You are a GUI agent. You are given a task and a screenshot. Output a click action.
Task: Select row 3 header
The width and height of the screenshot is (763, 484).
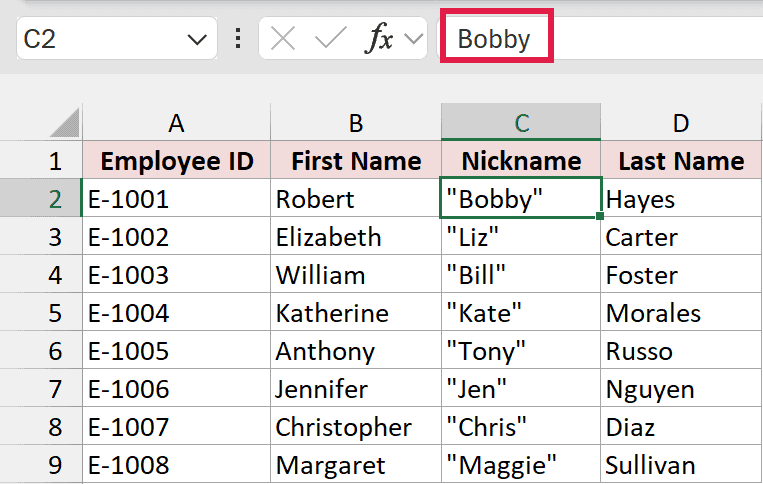(x=41, y=236)
